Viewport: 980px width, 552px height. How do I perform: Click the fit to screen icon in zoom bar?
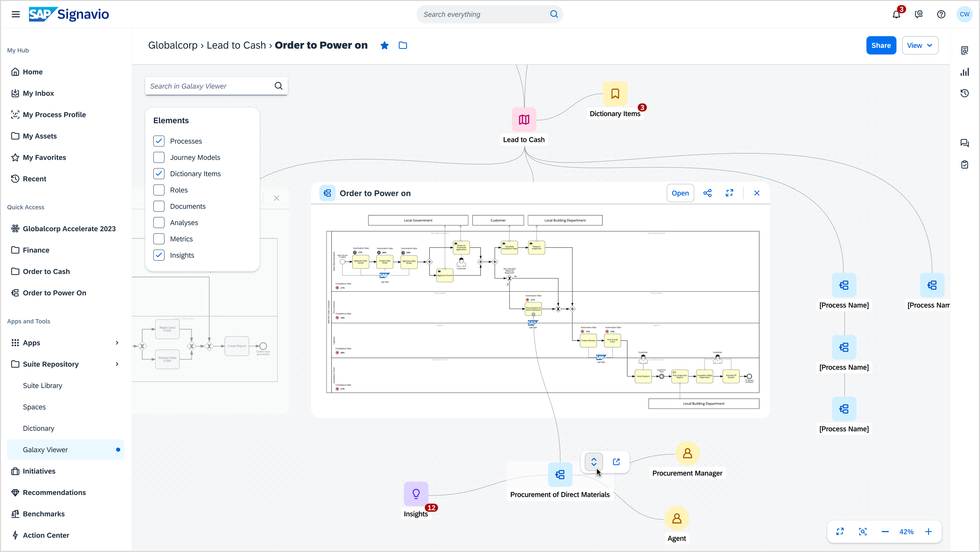click(x=840, y=532)
